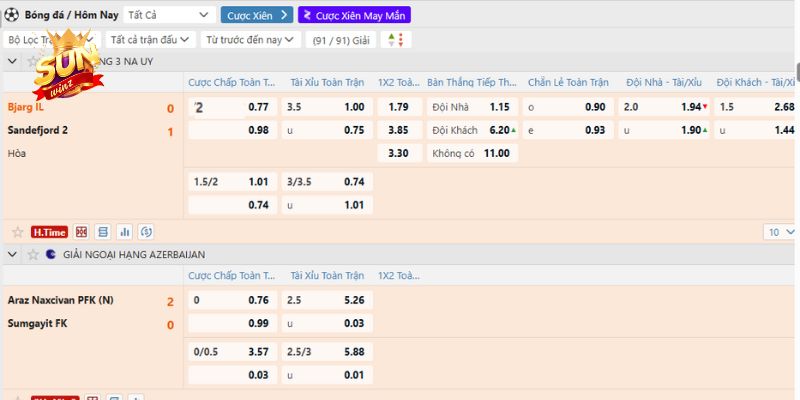Click the red H.Time button

pyautogui.click(x=49, y=232)
